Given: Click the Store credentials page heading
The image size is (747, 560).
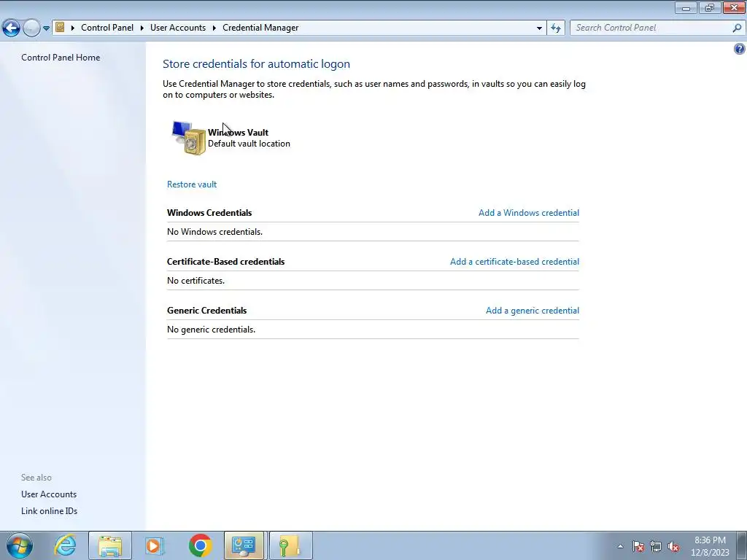Looking at the screenshot, I should [256, 64].
